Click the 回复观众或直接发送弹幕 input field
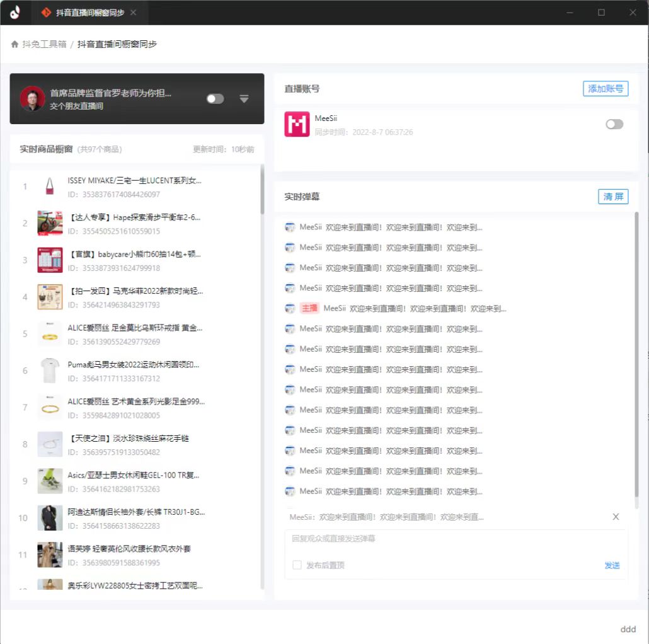This screenshot has width=649, height=644. click(456, 539)
